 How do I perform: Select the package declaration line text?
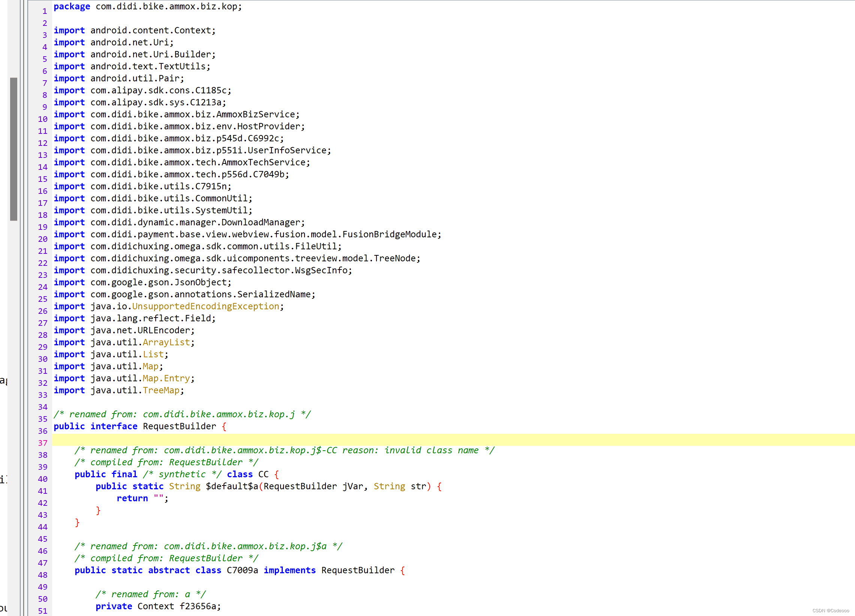(148, 6)
